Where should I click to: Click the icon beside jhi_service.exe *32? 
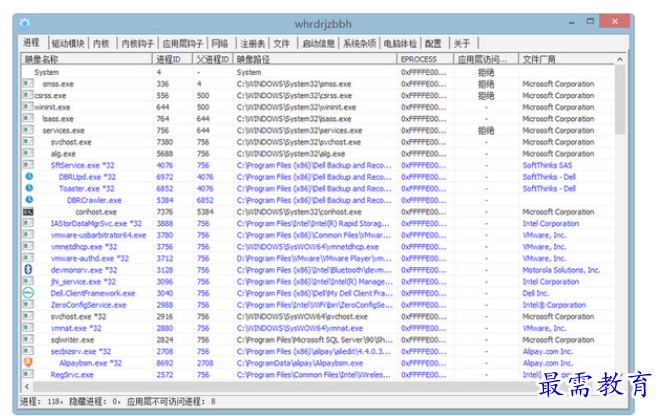pyautogui.click(x=28, y=281)
